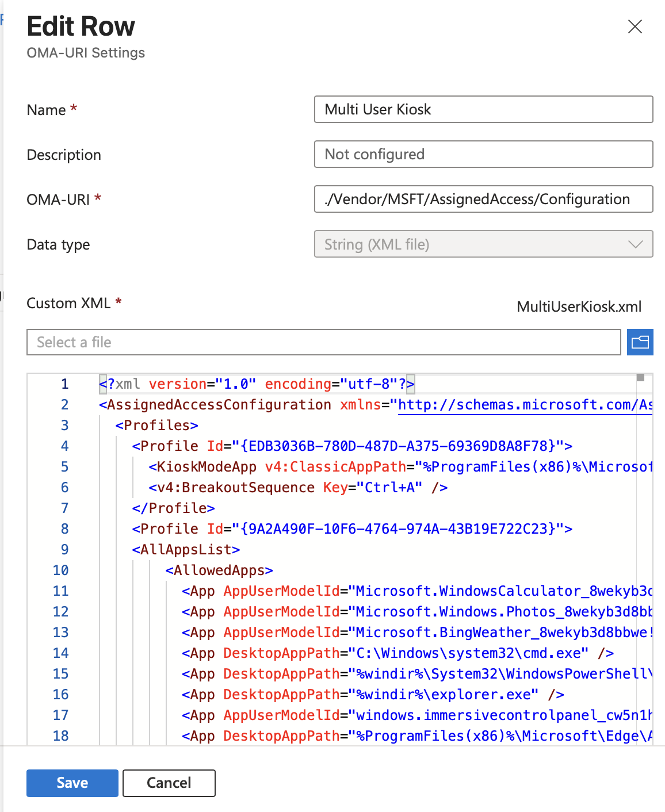The height and width of the screenshot is (812, 665).
Task: Click the MultiUserKiosk.xml file name
Action: click(579, 307)
